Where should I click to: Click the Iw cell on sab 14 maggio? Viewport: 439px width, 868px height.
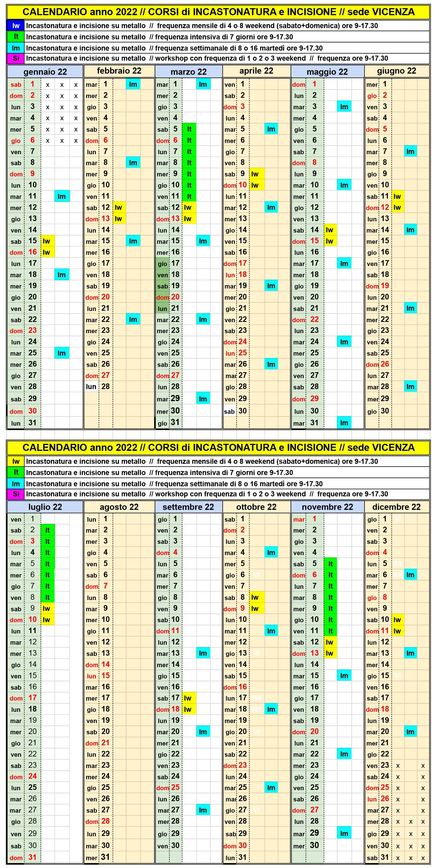330,230
